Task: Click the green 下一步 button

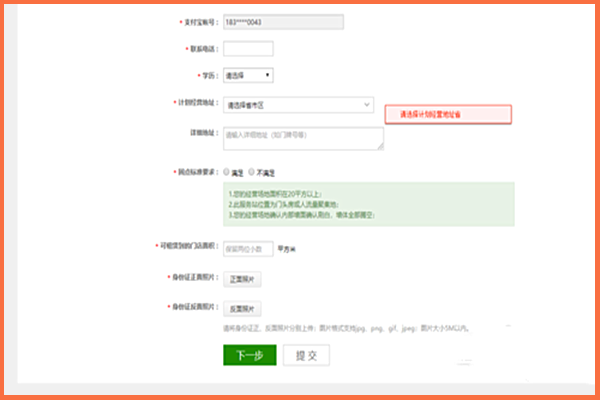Action: (x=249, y=355)
